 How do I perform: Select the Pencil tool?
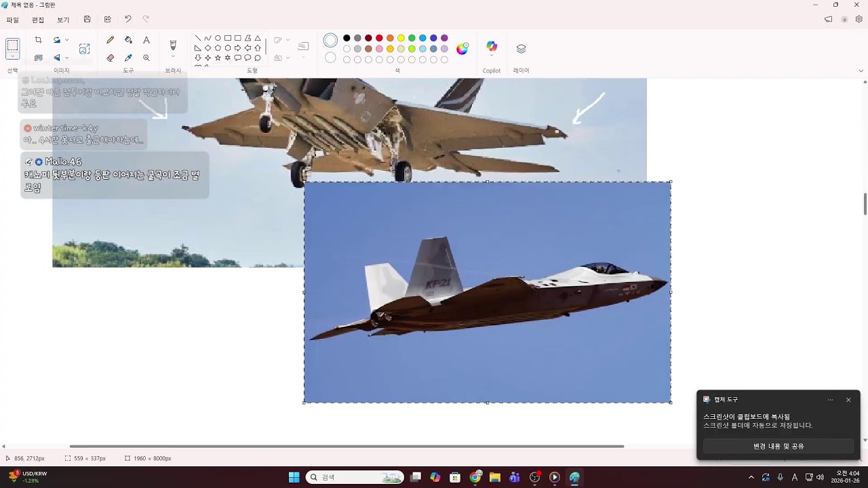111,40
